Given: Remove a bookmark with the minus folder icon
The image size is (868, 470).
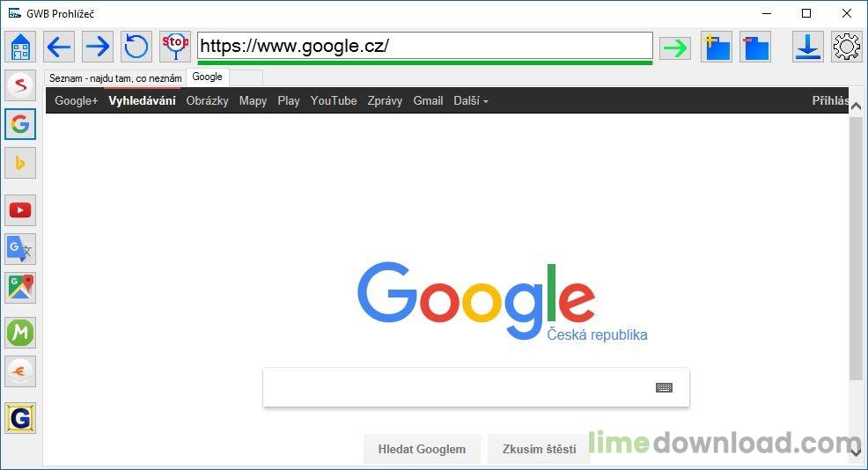Looking at the screenshot, I should click(755, 47).
